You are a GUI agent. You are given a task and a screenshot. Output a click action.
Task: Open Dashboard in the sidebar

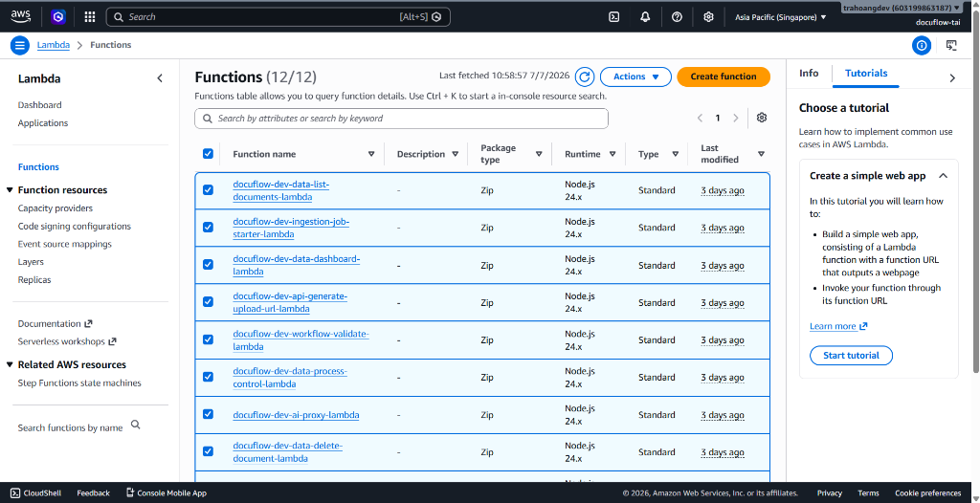pyautogui.click(x=40, y=105)
